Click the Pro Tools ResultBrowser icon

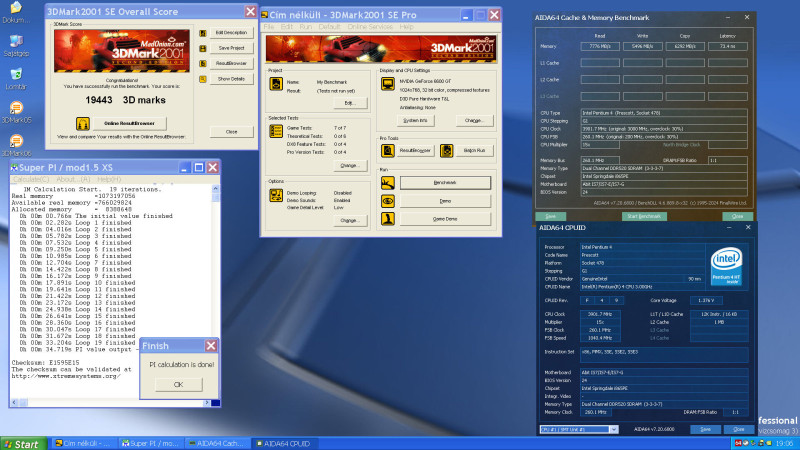388,151
